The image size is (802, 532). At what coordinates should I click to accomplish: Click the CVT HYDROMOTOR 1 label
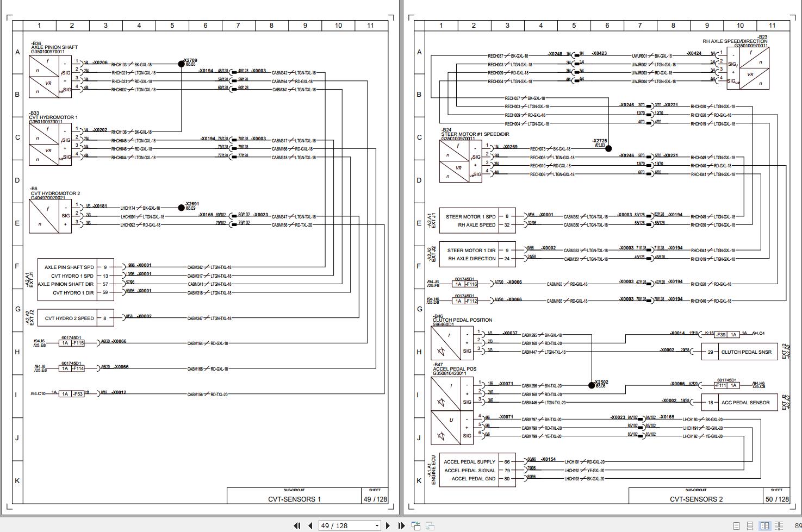pyautogui.click(x=54, y=117)
